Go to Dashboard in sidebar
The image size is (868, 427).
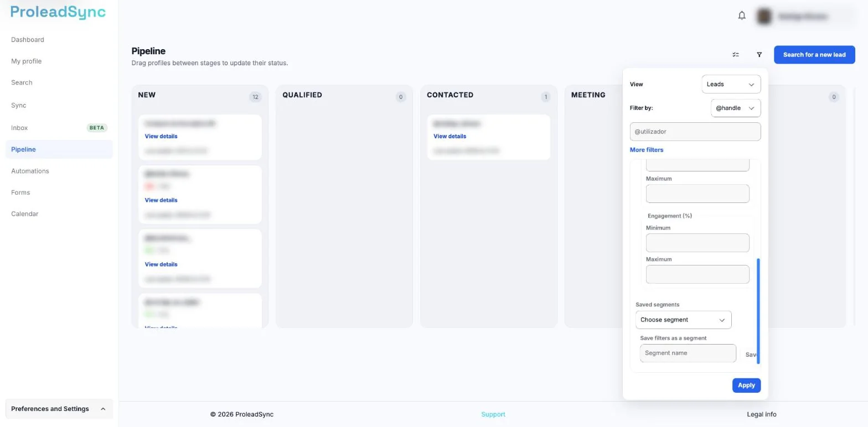point(28,40)
